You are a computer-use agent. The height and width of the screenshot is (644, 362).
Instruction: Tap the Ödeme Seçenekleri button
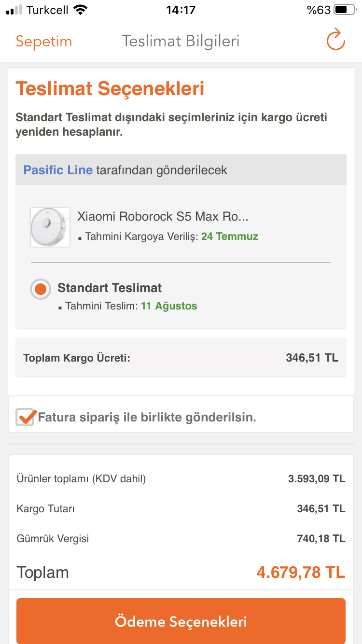(181, 621)
